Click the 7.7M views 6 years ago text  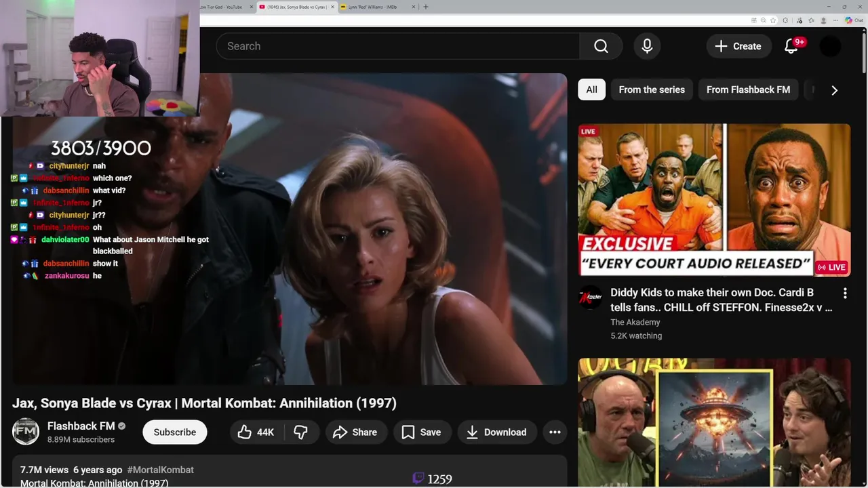click(71, 470)
